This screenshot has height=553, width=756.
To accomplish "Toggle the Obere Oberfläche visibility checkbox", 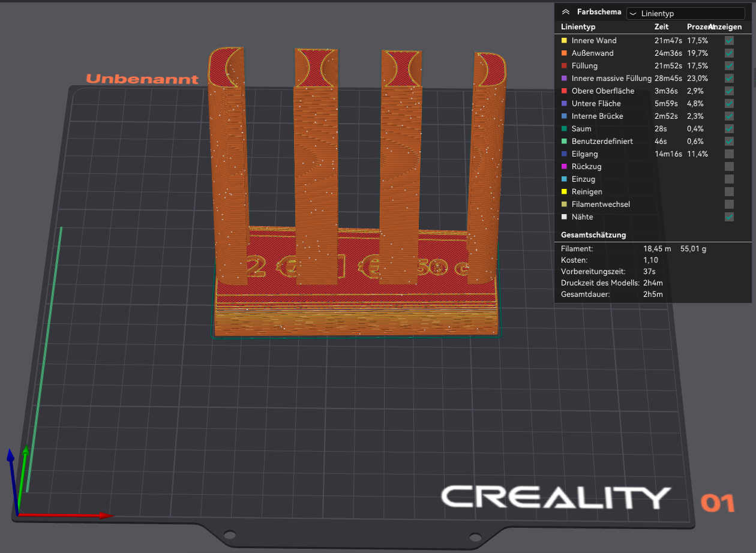I will coord(729,91).
